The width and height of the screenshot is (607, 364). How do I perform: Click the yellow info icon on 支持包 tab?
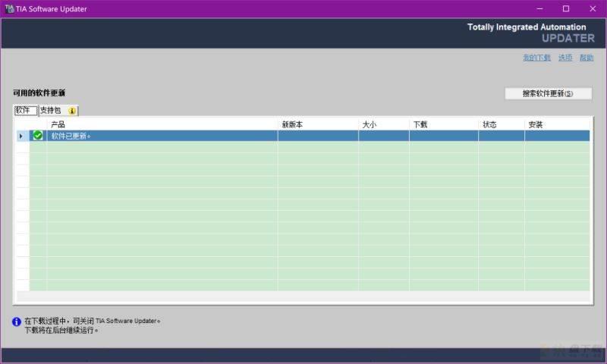click(72, 111)
